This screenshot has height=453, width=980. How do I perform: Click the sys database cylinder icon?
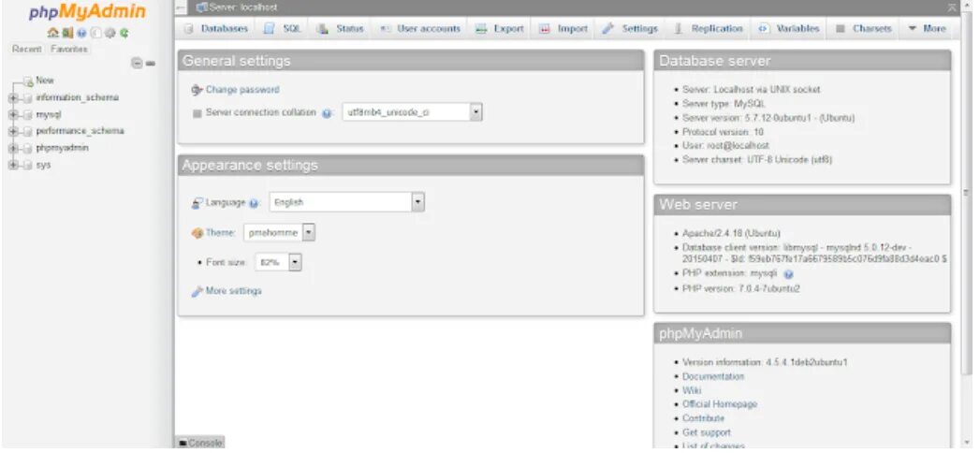pos(27,165)
